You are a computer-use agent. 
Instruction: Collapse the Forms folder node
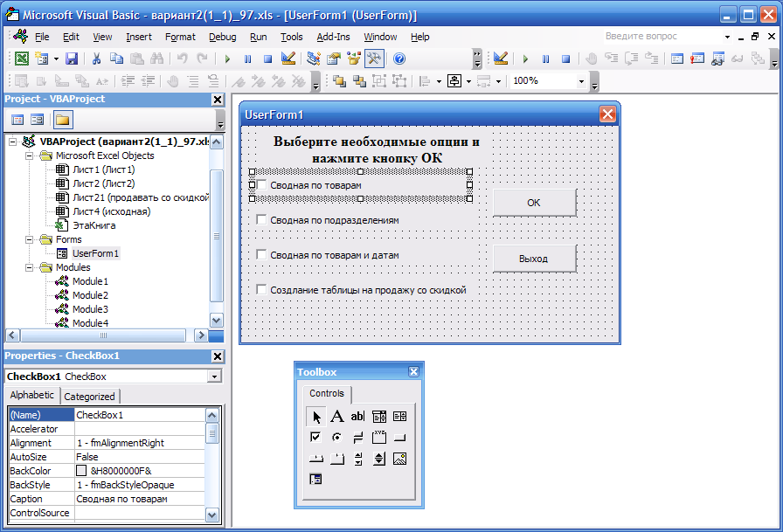[x=30, y=239]
